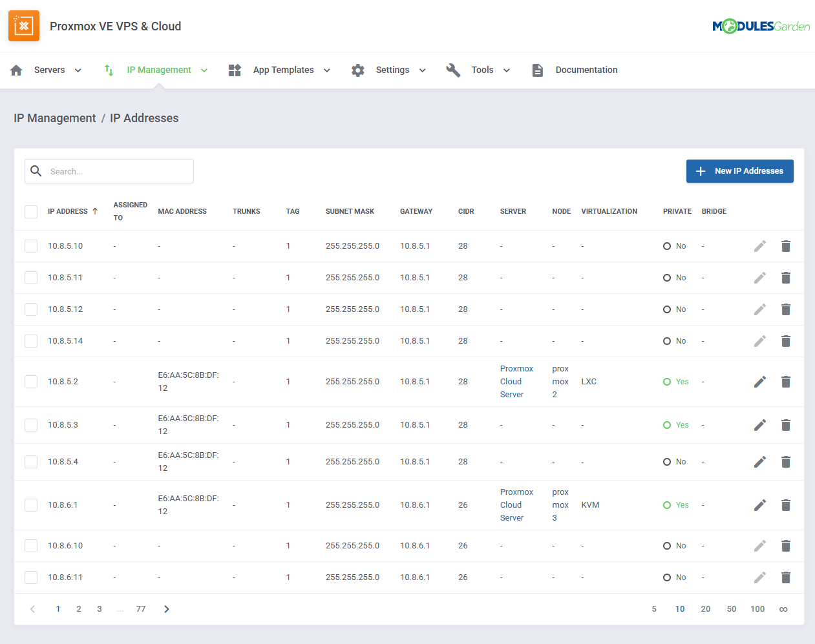Delete the 10.8.6.1 address with trash icon
Screen dimensions: 815x644
[x=786, y=505]
